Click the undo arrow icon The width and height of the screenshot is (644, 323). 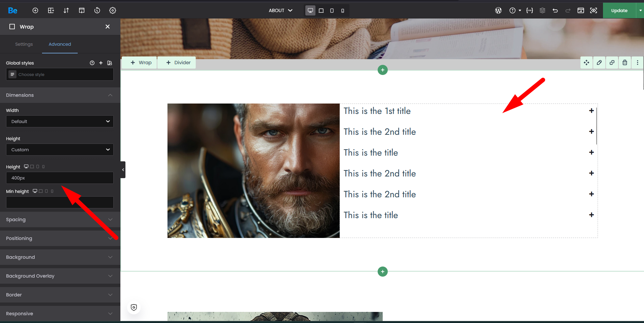point(555,10)
